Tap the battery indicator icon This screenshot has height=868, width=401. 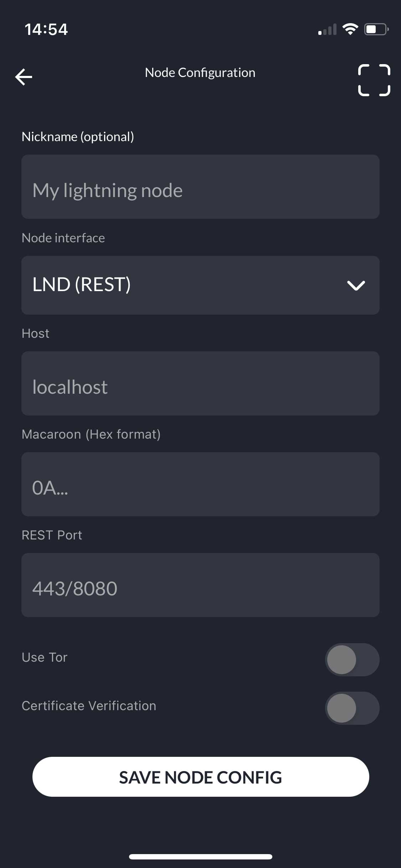pyautogui.click(x=376, y=29)
